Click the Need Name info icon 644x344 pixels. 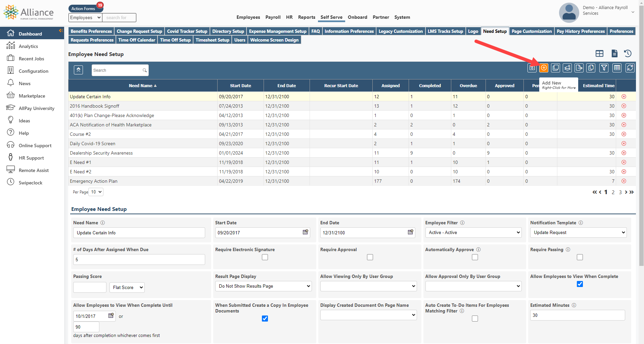click(103, 223)
